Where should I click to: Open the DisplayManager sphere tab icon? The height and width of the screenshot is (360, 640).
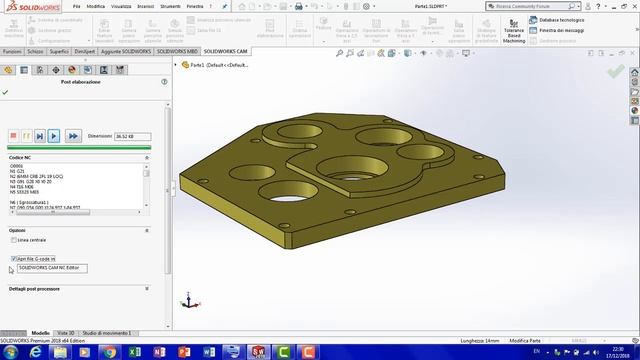coord(72,70)
